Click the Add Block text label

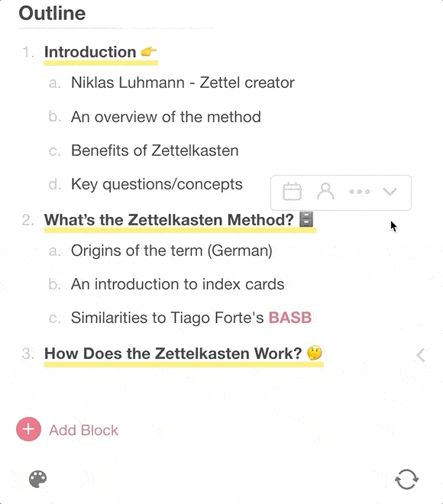[x=83, y=430]
